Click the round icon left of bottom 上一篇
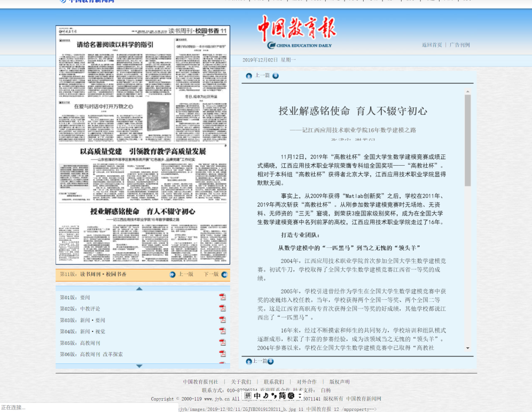The image size is (532, 412). 249,361
